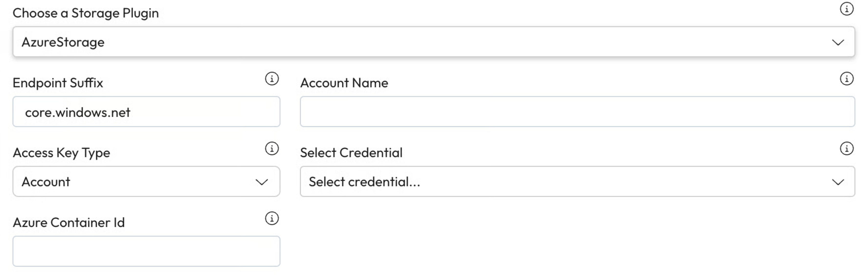868x275 pixels.
Task: Show info about Select Credential
Action: pyautogui.click(x=846, y=148)
